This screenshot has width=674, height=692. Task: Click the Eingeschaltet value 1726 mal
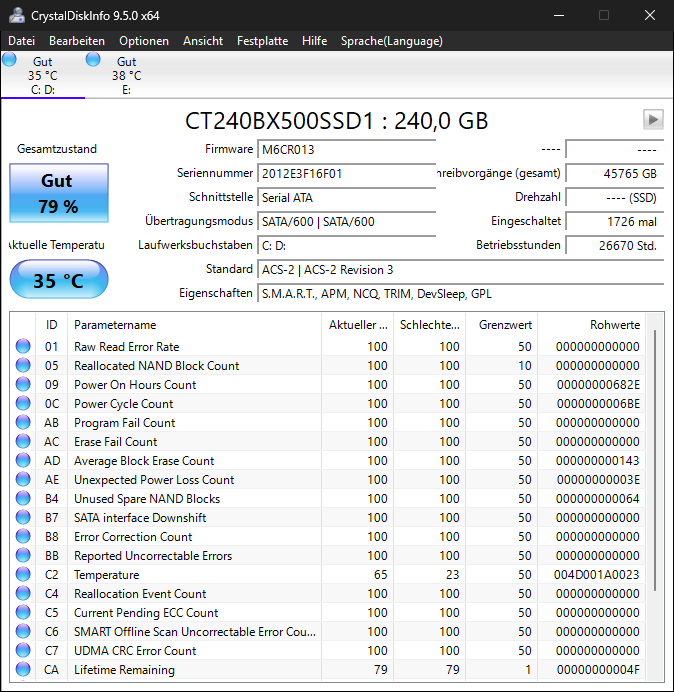614,221
